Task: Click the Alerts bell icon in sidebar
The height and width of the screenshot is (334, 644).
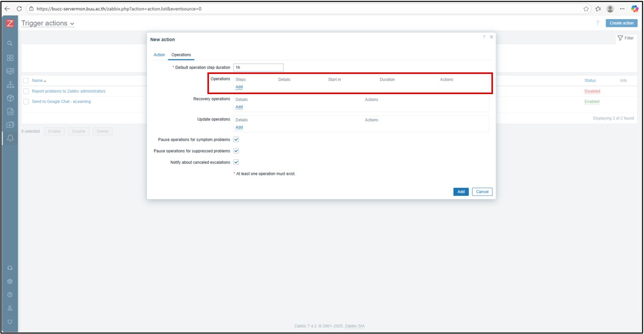Action: (x=10, y=138)
